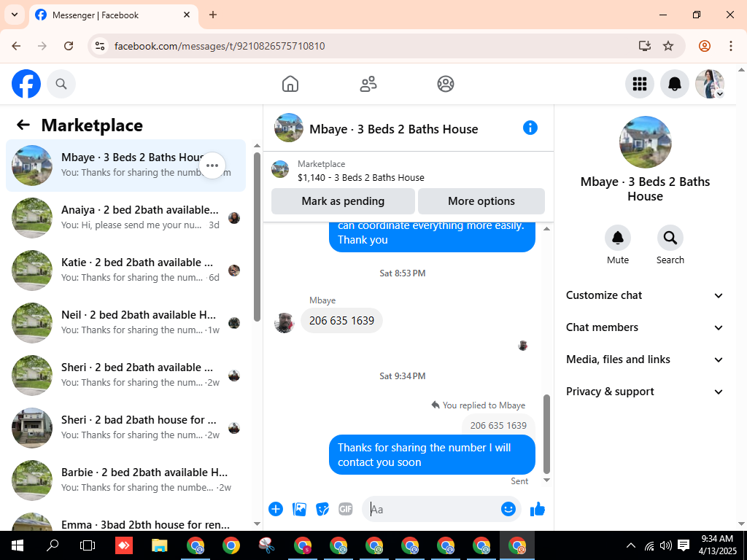
Task: Open Sheri 2 bad 2bath house conversation
Action: tap(125, 427)
